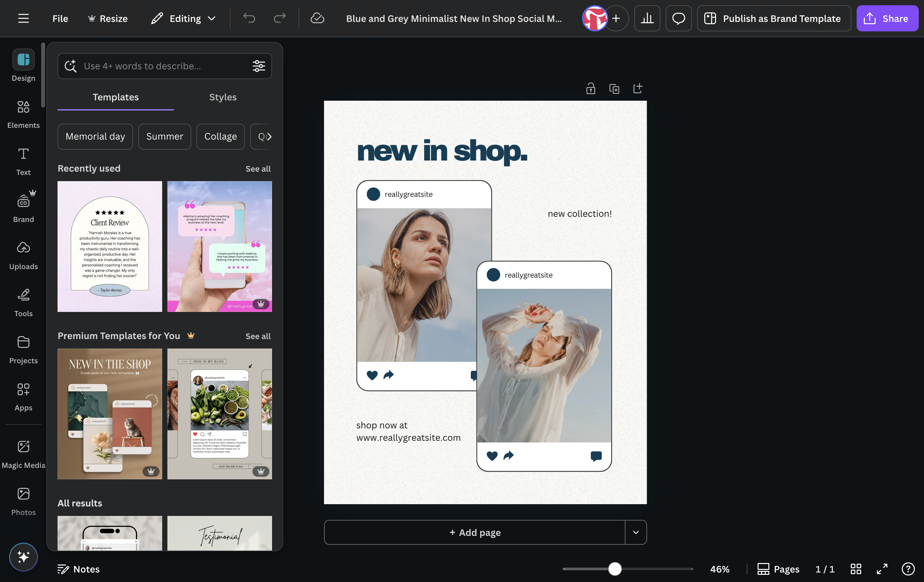Viewport: 924px width, 582px height.
Task: Switch to the Styles tab
Action: point(223,97)
